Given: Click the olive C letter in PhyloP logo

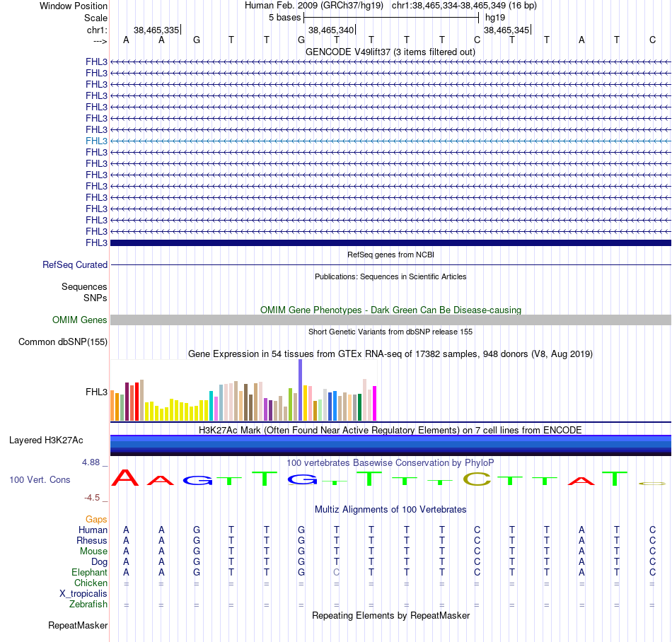Looking at the screenshot, I should click(x=477, y=479).
